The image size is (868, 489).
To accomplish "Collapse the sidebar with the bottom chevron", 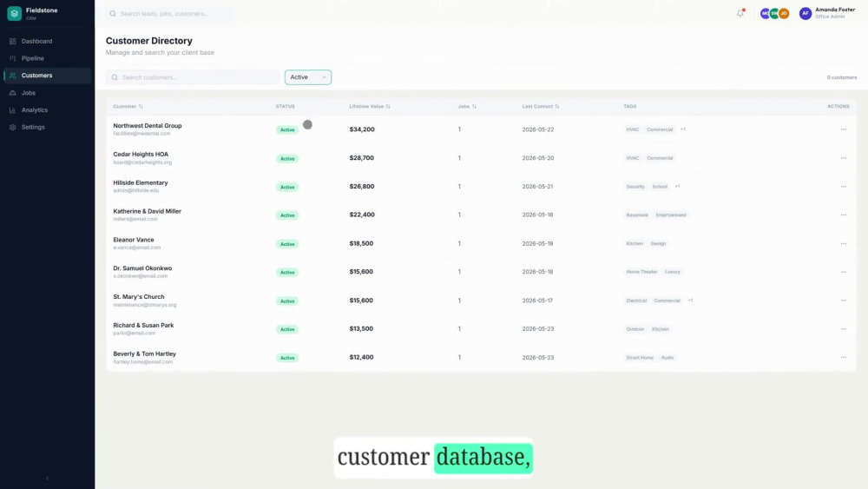I will (47, 478).
